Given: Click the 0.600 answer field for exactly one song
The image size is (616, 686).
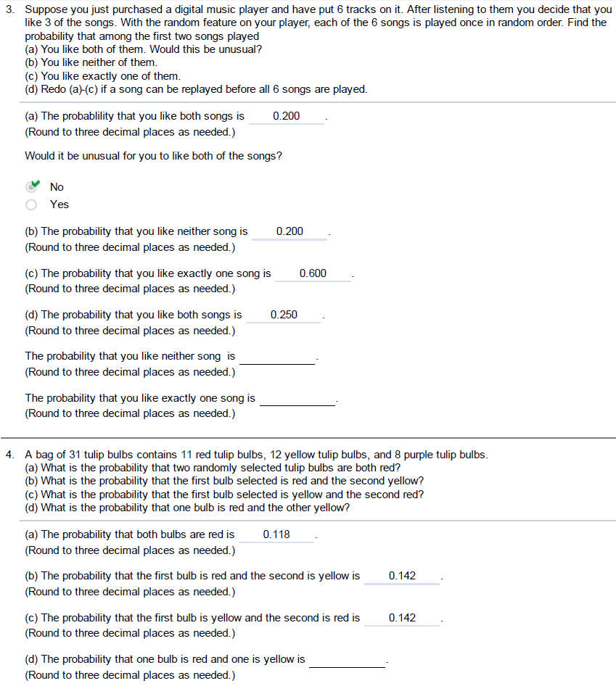Looking at the screenshot, I should (313, 273).
